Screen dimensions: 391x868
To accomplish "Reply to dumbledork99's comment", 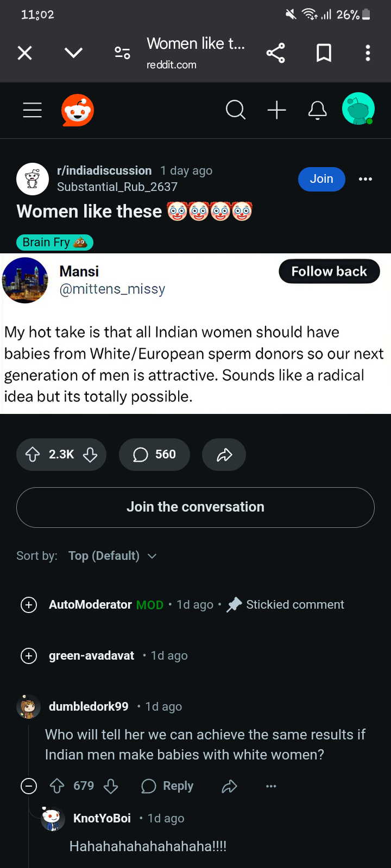I will 167,786.
